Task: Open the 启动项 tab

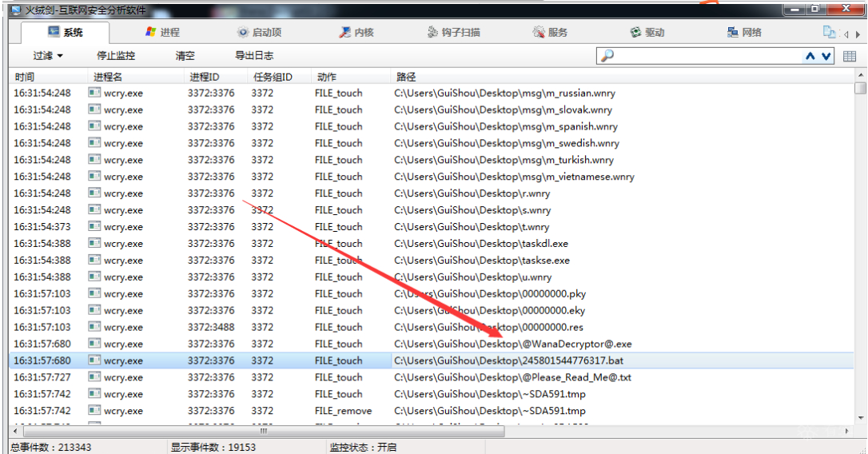Action: pos(259,32)
